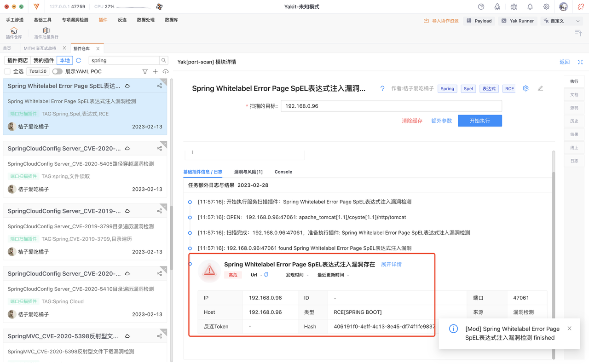This screenshot has height=364, width=589.
Task: Check the 全选 select-all checkbox
Action: coord(7,71)
